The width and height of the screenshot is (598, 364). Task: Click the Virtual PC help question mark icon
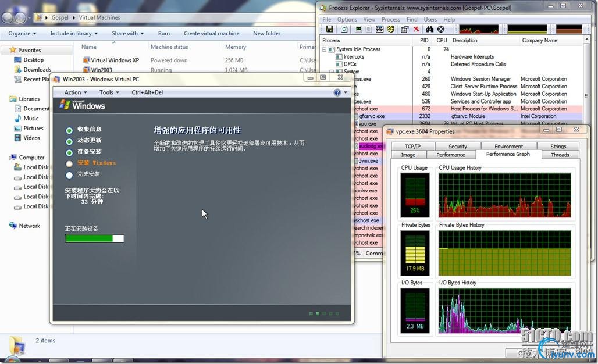tap(337, 92)
